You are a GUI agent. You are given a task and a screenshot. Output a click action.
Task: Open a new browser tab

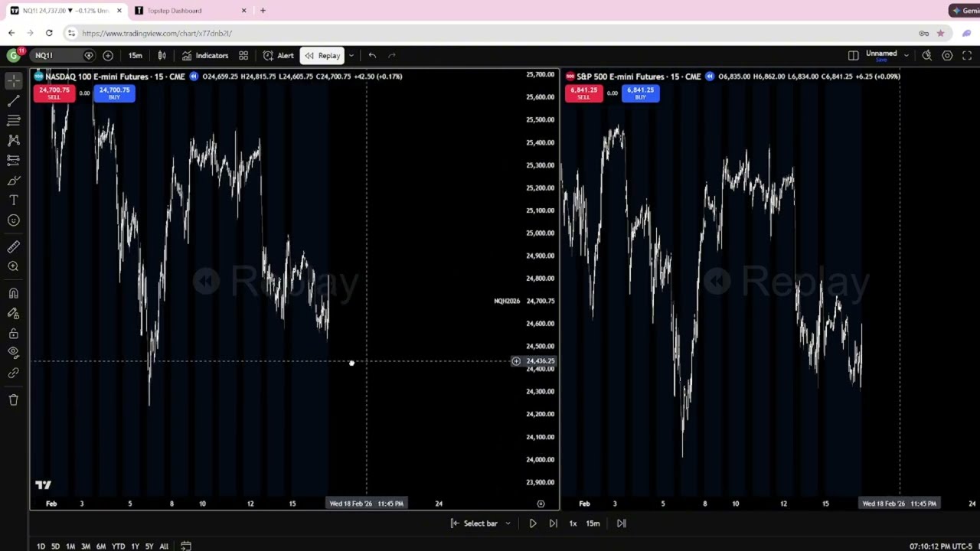(263, 11)
